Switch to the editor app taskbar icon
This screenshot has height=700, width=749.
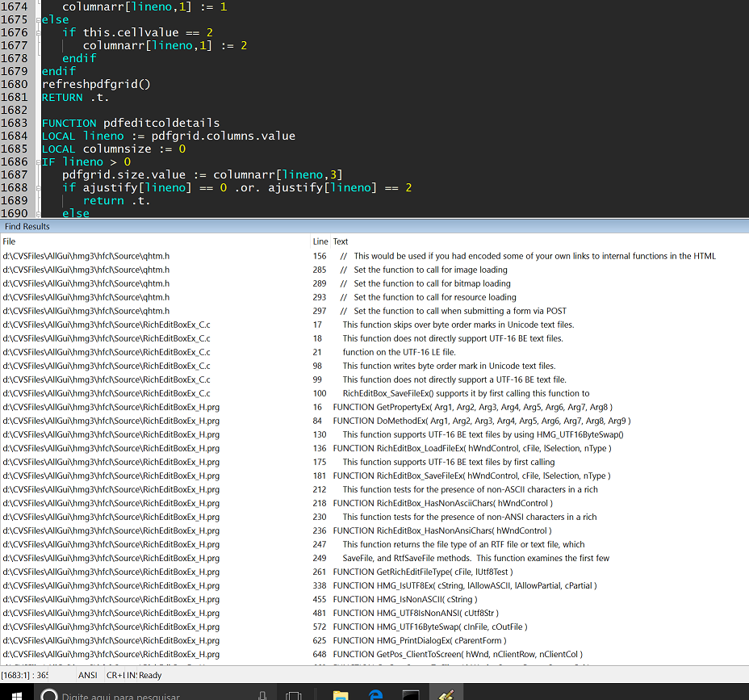pos(446,694)
